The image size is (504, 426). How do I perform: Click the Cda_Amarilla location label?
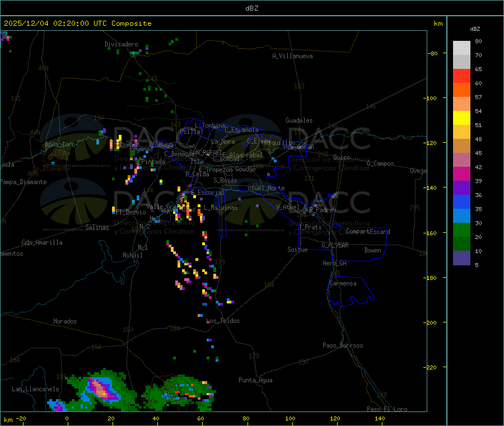tap(42, 242)
